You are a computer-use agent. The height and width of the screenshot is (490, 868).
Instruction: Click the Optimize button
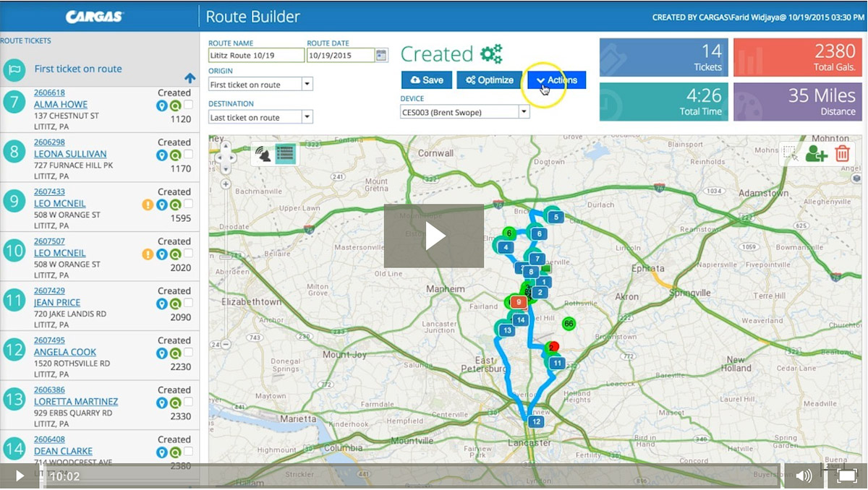[490, 80]
